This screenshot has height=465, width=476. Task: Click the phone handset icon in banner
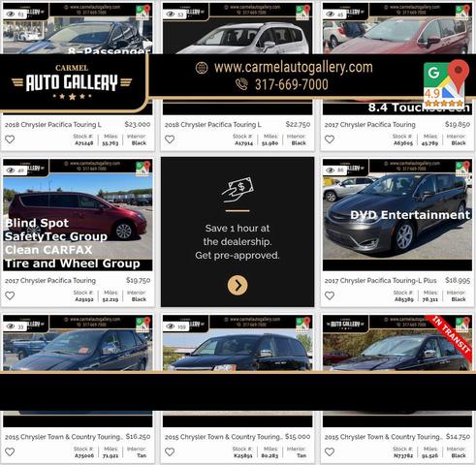241,84
